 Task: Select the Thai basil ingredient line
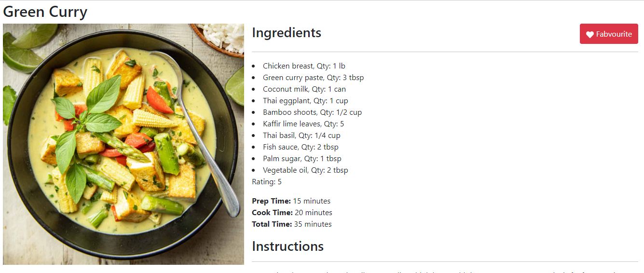pyautogui.click(x=301, y=136)
